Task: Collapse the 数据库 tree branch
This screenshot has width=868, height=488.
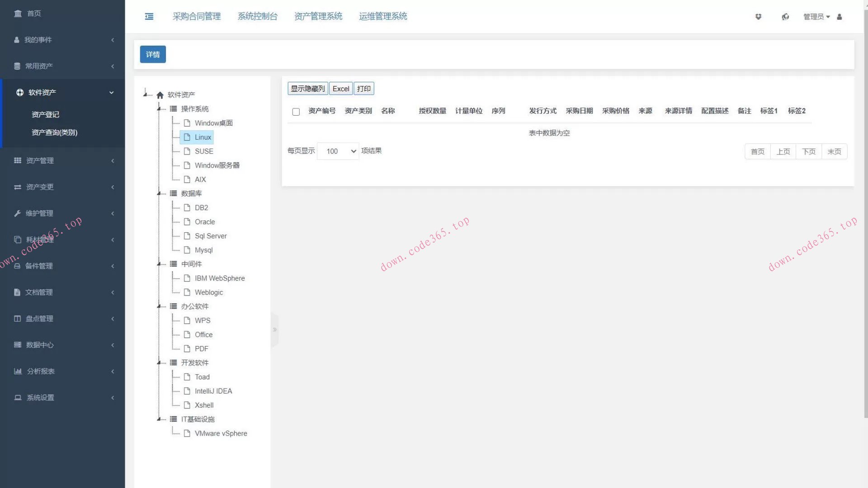Action: coord(159,193)
